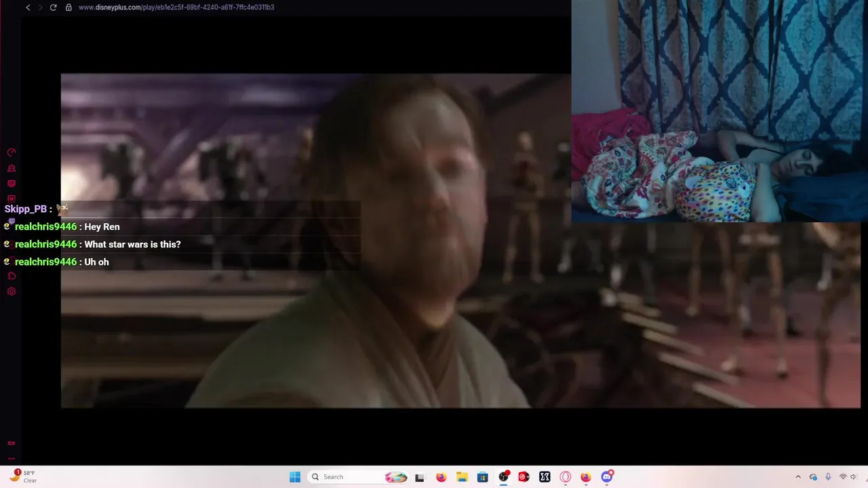Switch to OBS Studio in taskbar
868x488 pixels.
503,477
